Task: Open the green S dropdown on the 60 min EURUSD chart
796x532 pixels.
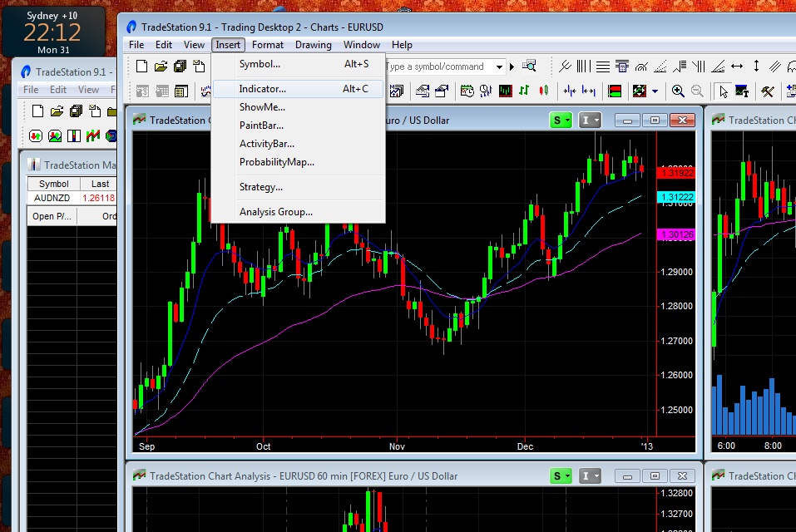Action: click(x=561, y=476)
